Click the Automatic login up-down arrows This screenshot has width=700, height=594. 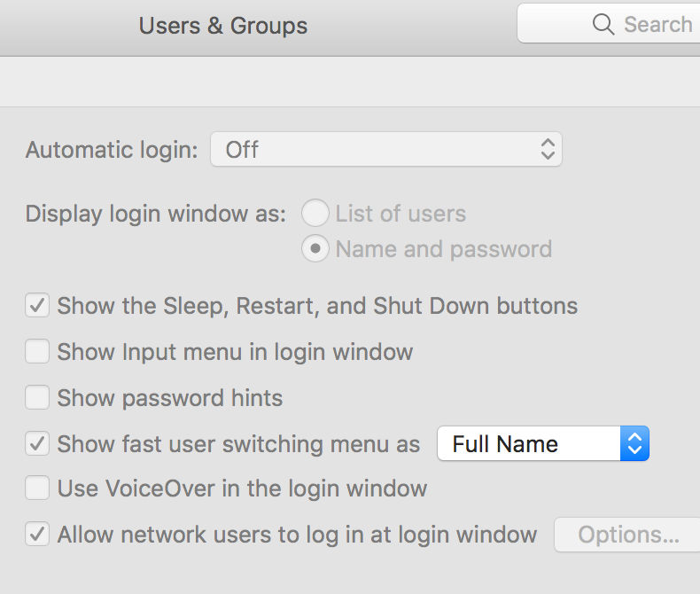(548, 149)
